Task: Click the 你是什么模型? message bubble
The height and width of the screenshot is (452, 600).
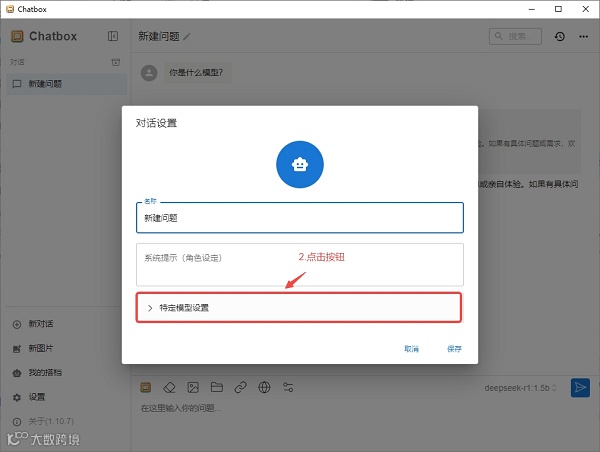Action: point(197,73)
